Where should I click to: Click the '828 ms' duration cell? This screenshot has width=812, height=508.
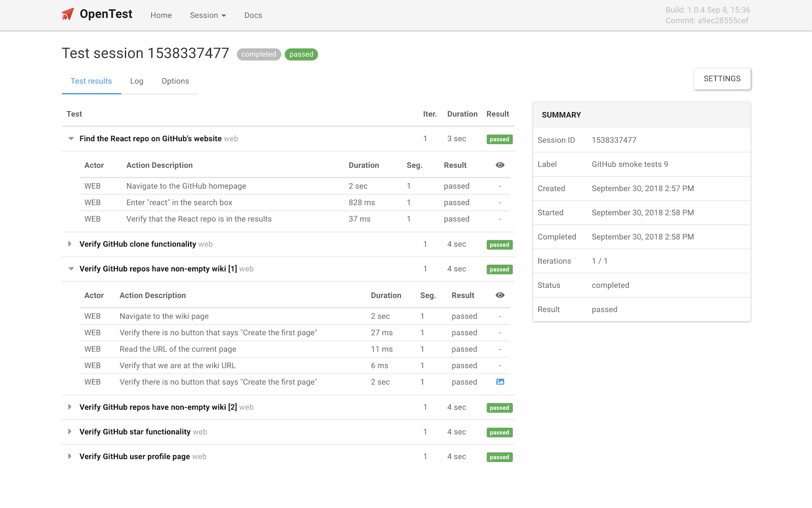point(362,203)
